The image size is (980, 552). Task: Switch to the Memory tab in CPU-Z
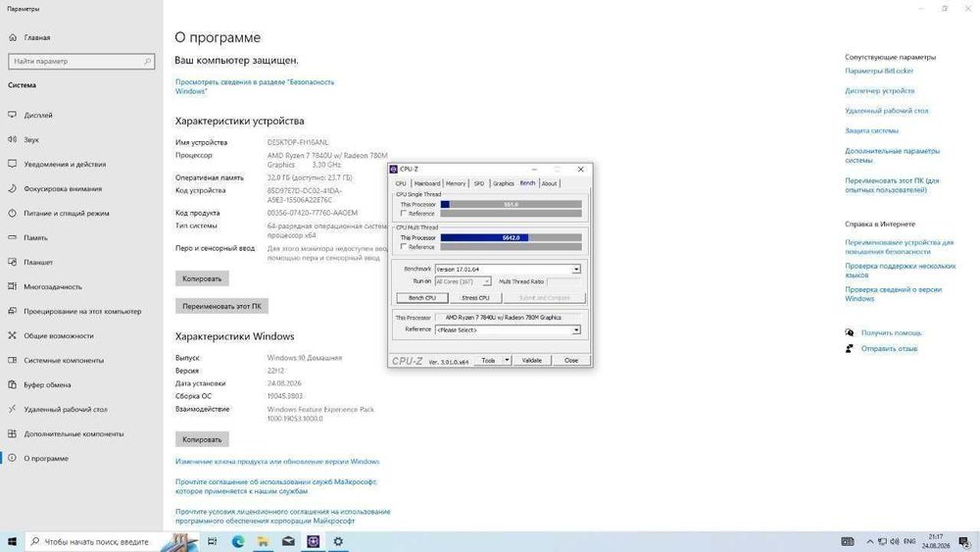[x=456, y=183]
